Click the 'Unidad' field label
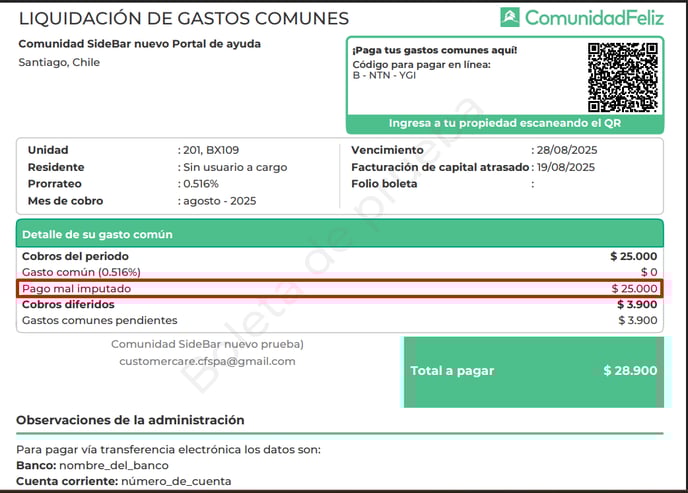The height and width of the screenshot is (493, 688). click(48, 150)
